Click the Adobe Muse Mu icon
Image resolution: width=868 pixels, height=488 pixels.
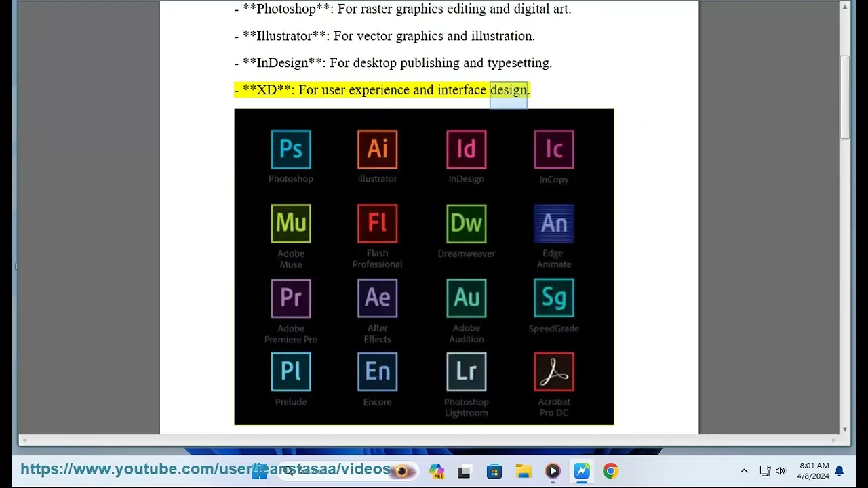tap(291, 223)
